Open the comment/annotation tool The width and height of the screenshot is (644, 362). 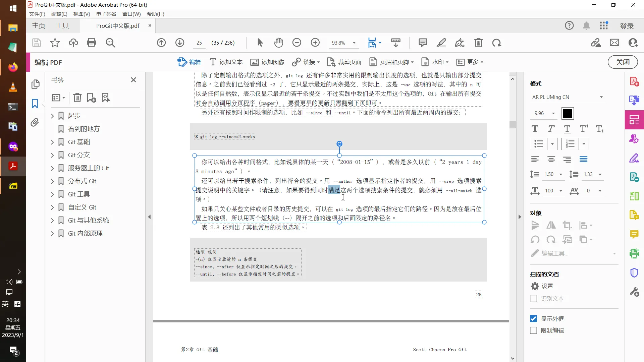[423, 43]
